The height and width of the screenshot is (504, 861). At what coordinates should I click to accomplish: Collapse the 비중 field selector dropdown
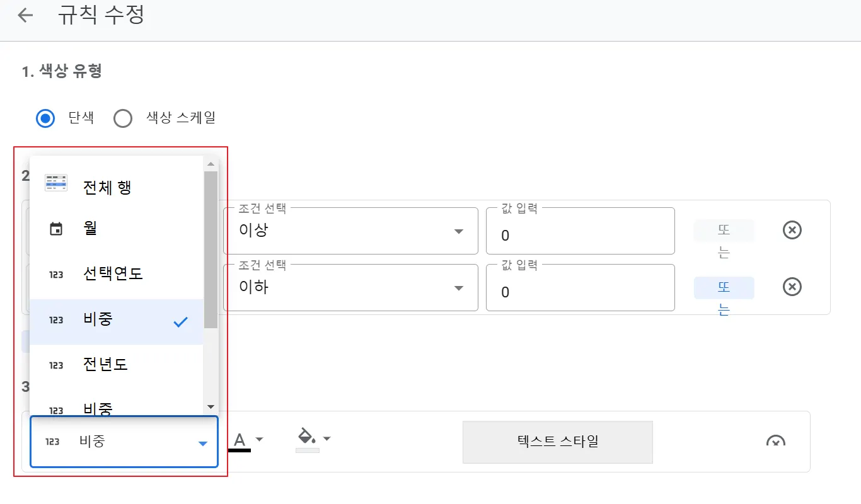(202, 444)
